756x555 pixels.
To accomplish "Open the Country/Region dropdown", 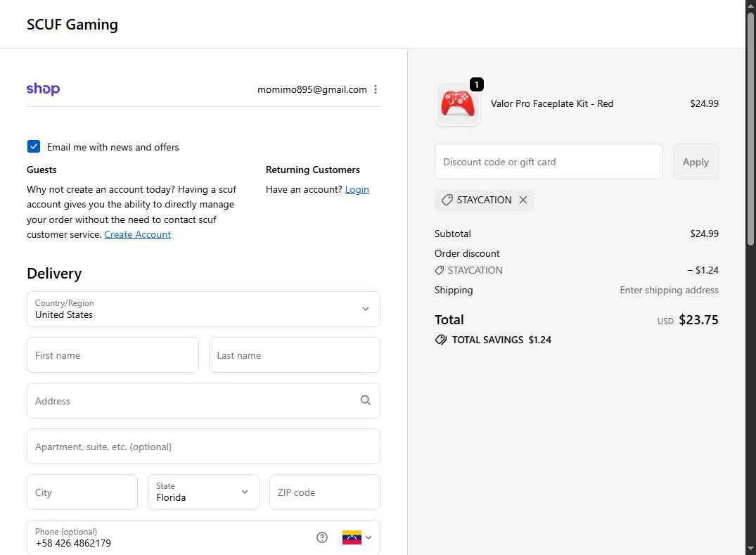I will click(x=203, y=309).
